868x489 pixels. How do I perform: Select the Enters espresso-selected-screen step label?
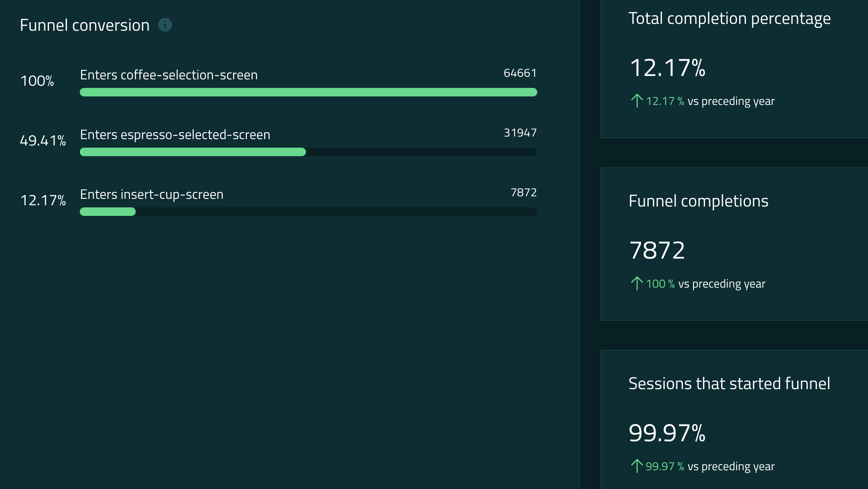coord(175,135)
